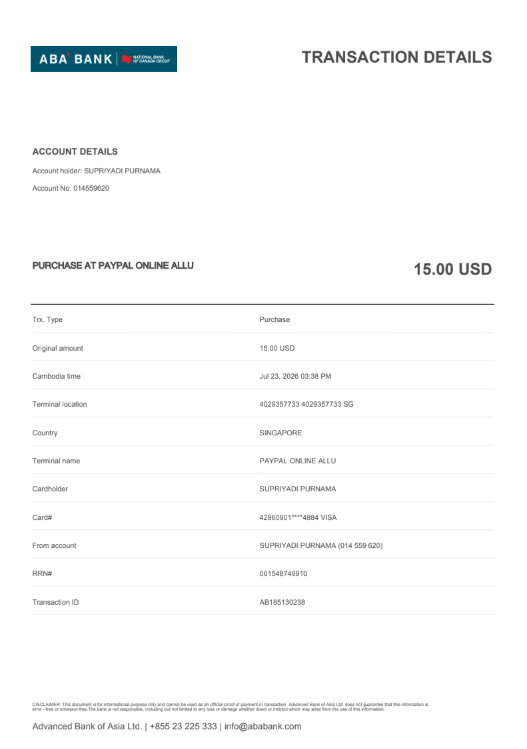Click the ACCOUNT DETAILS heading
The width and height of the screenshot is (527, 749).
pos(75,151)
